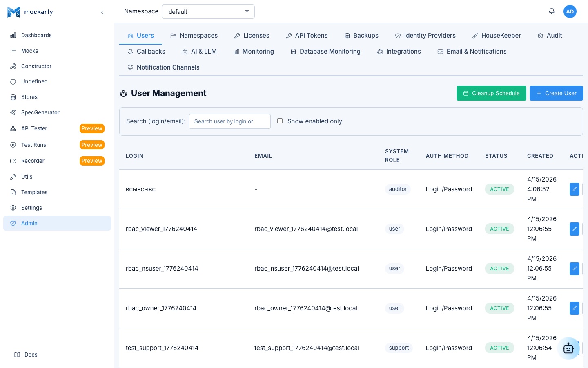Collapse the sidebar with chevron
588x368 pixels.
pyautogui.click(x=102, y=12)
